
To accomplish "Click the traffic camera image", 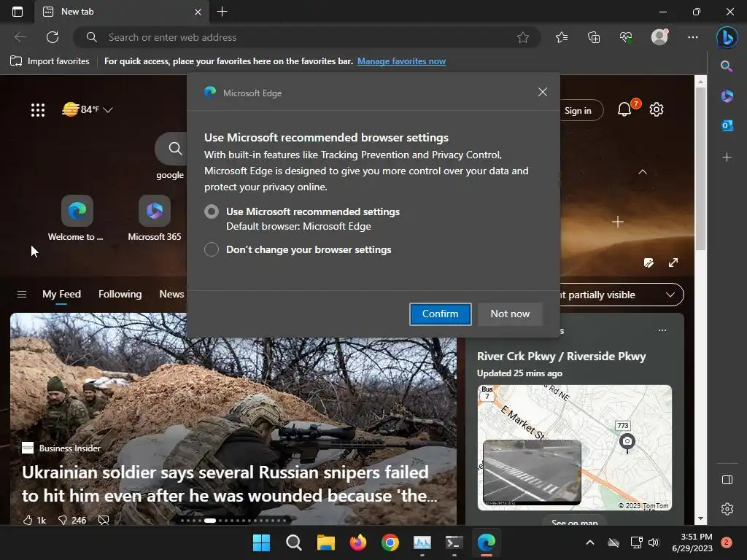I will (532, 472).
